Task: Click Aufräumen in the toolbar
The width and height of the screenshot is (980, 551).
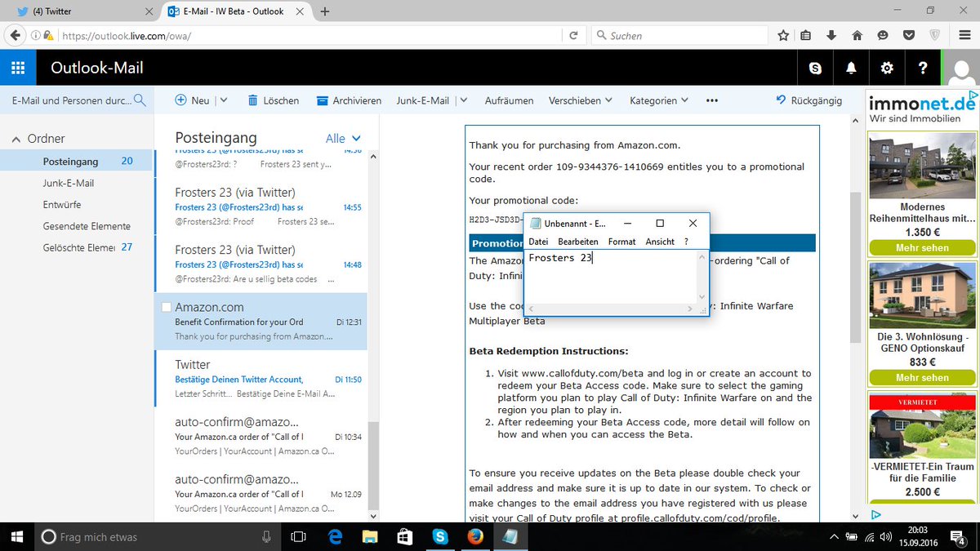Action: point(509,100)
